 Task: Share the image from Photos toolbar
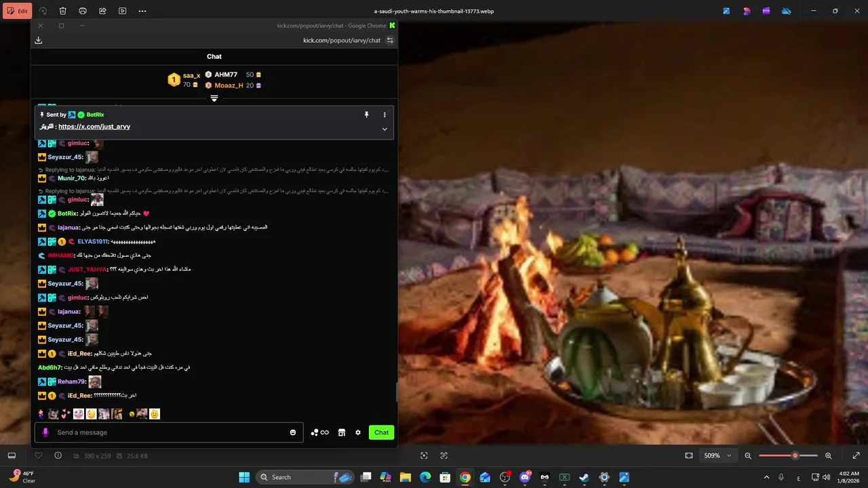point(102,11)
